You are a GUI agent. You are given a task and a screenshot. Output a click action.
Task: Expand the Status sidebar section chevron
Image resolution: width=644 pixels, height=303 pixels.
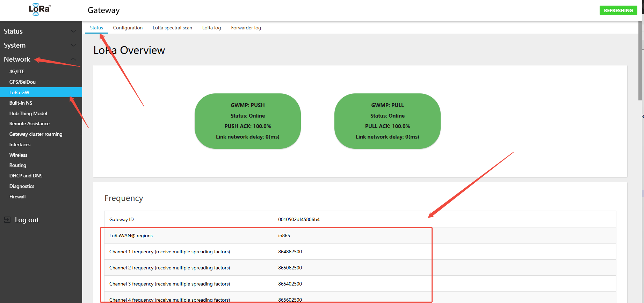(73, 31)
